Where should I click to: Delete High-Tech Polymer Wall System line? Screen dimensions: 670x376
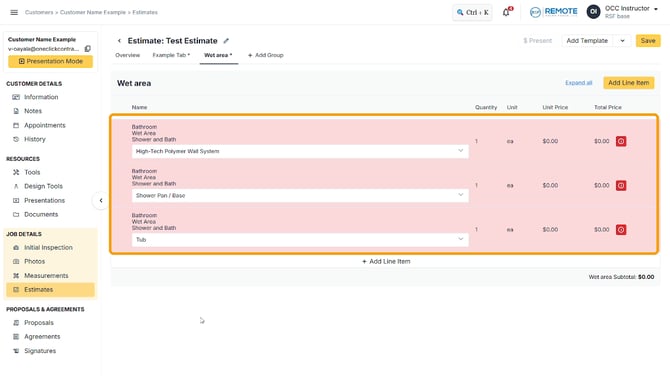621,141
